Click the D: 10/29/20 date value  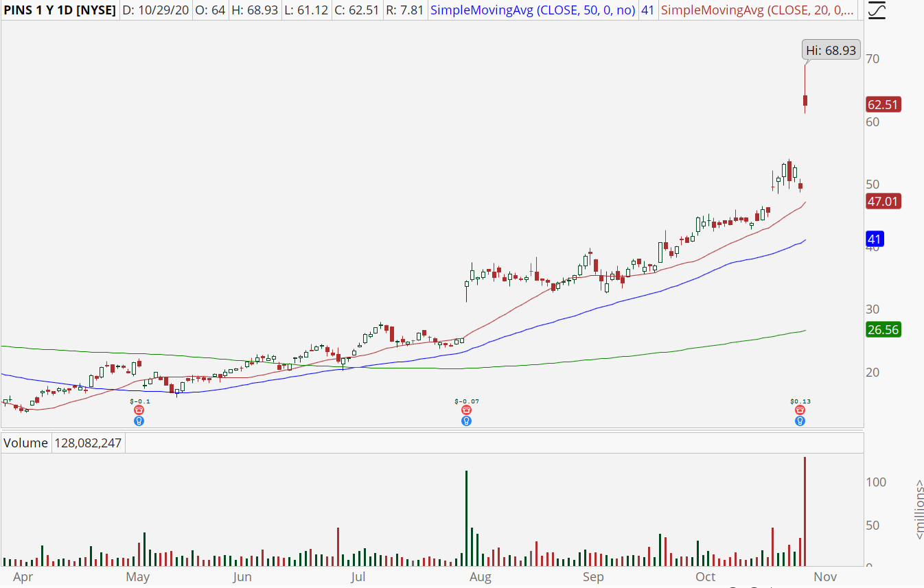point(157,10)
